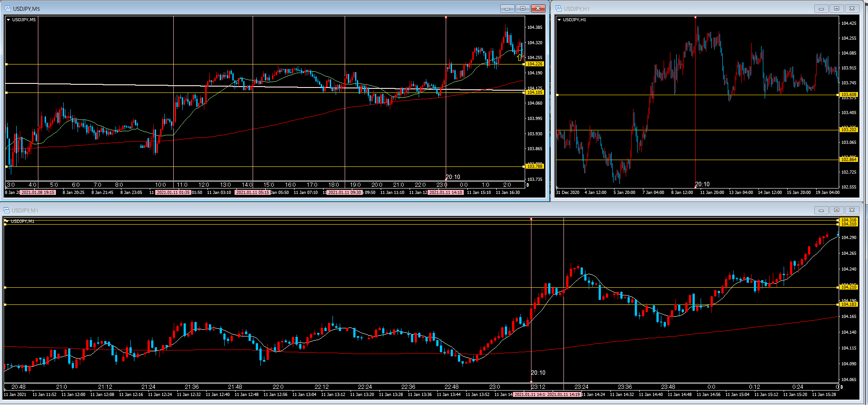This screenshot has height=405, width=868.
Task: Minimize the USDJPY,M1 chart window
Action: 821,210
